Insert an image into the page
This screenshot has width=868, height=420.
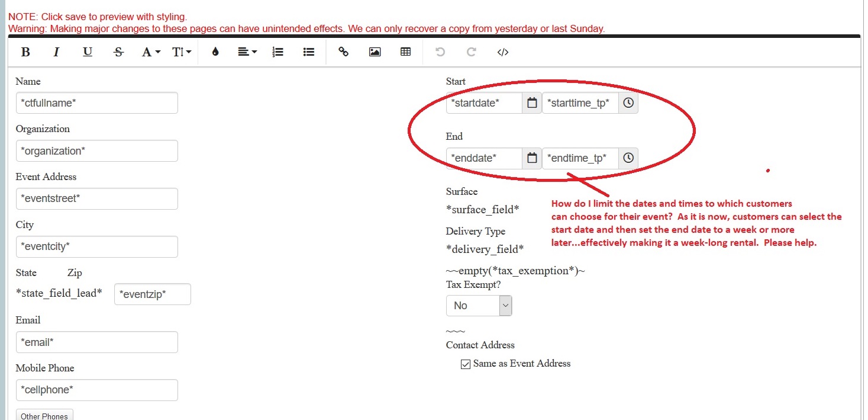click(375, 52)
